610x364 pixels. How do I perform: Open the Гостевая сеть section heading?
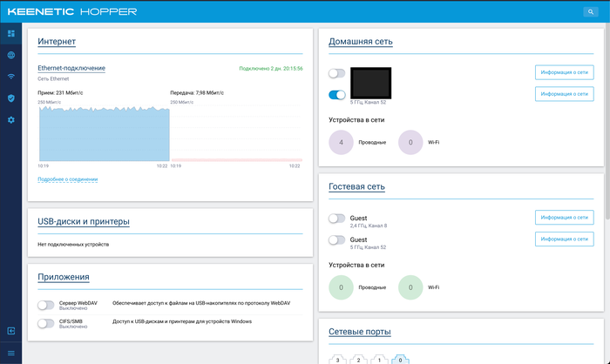pyautogui.click(x=356, y=186)
